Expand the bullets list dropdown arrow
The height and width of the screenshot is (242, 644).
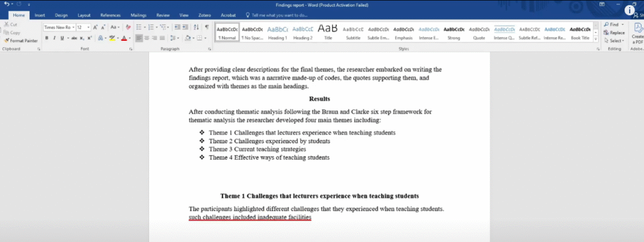(145, 28)
